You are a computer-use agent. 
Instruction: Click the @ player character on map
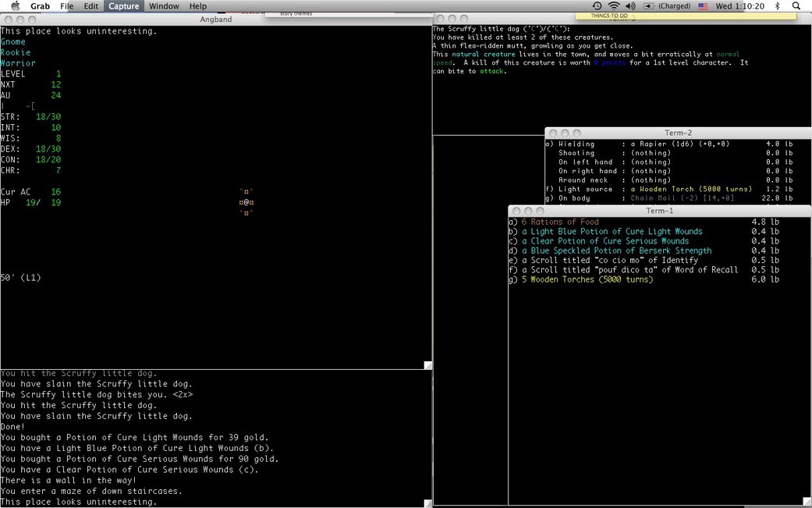pyautogui.click(x=246, y=202)
